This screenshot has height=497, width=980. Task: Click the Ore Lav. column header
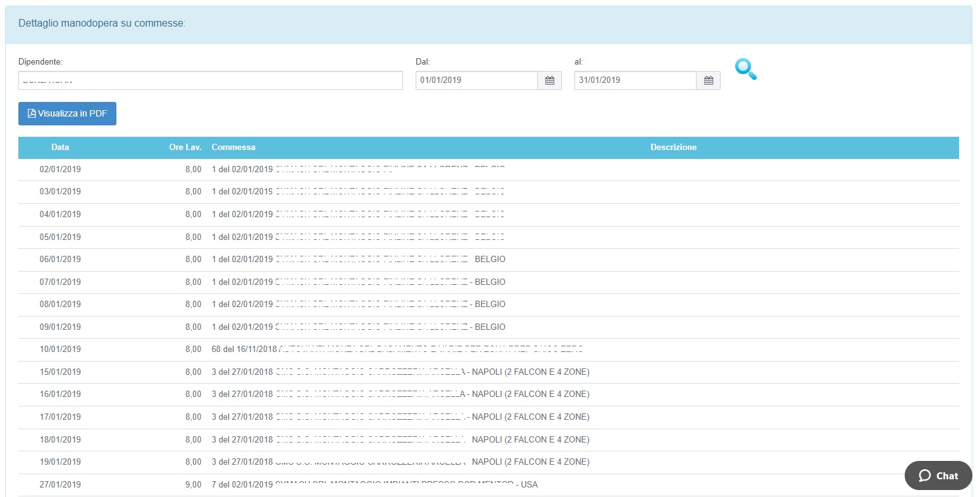(x=185, y=147)
